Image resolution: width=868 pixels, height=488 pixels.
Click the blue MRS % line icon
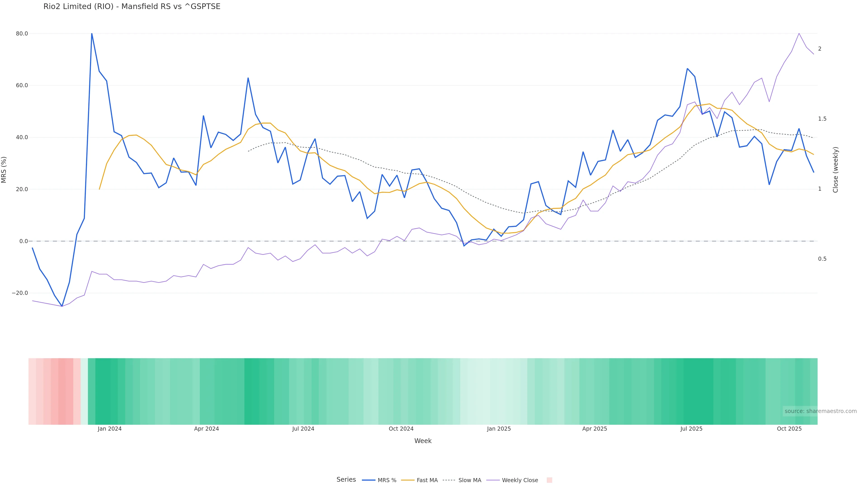point(368,480)
